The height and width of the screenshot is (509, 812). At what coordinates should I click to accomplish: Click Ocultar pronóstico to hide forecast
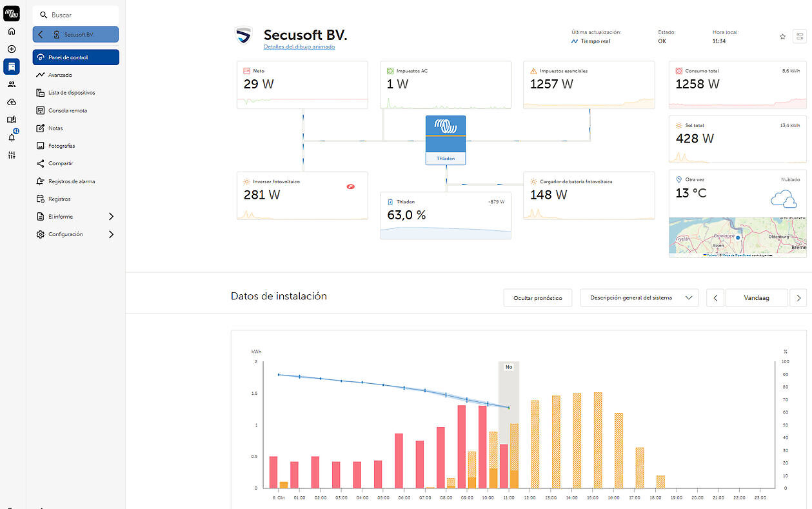(537, 298)
